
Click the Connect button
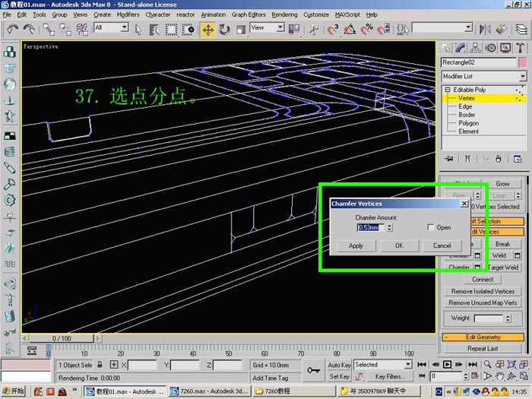click(x=483, y=280)
